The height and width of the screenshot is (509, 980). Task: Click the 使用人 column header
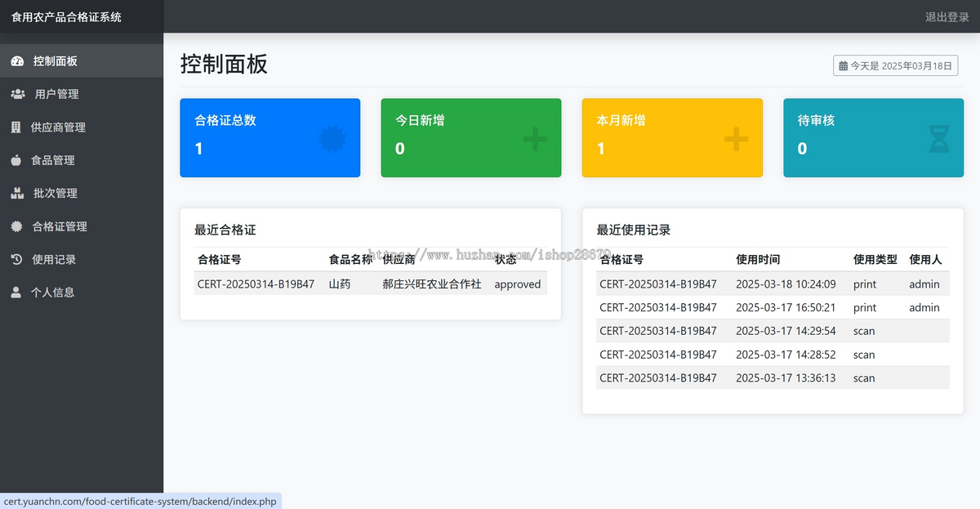tap(925, 260)
